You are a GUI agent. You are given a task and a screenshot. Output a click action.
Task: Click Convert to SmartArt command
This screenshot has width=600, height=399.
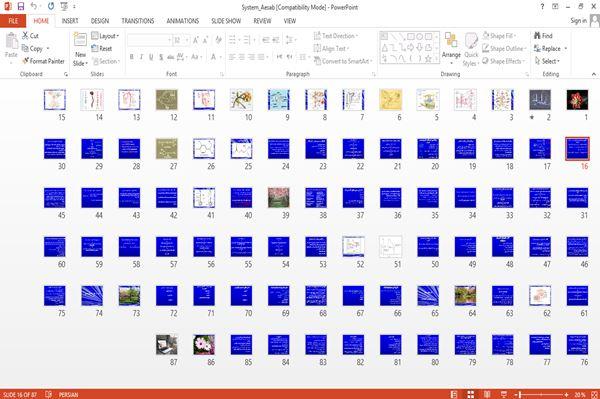coord(342,61)
